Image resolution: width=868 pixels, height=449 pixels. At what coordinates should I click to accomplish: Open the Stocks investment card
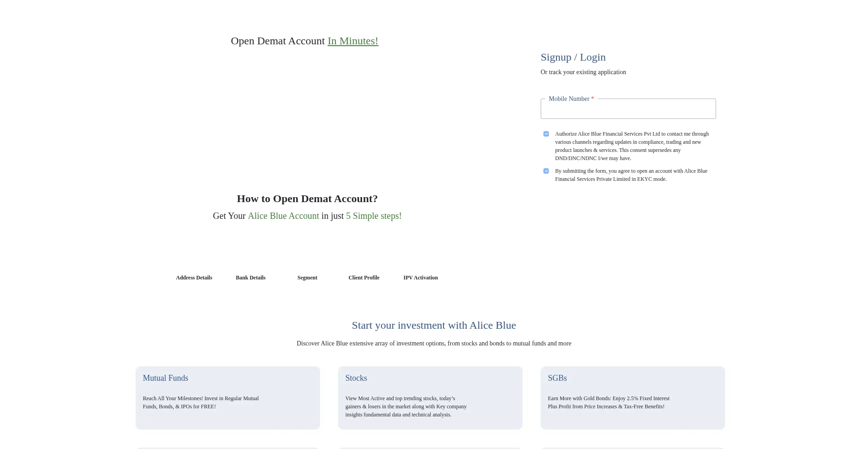(x=430, y=397)
